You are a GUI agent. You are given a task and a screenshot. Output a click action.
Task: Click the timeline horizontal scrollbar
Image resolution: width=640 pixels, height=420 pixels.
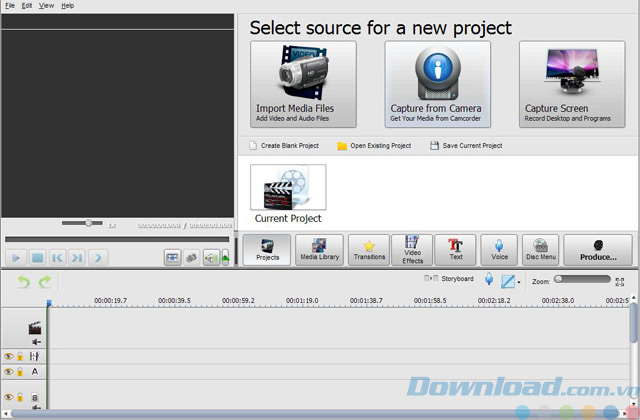[x=316, y=414]
